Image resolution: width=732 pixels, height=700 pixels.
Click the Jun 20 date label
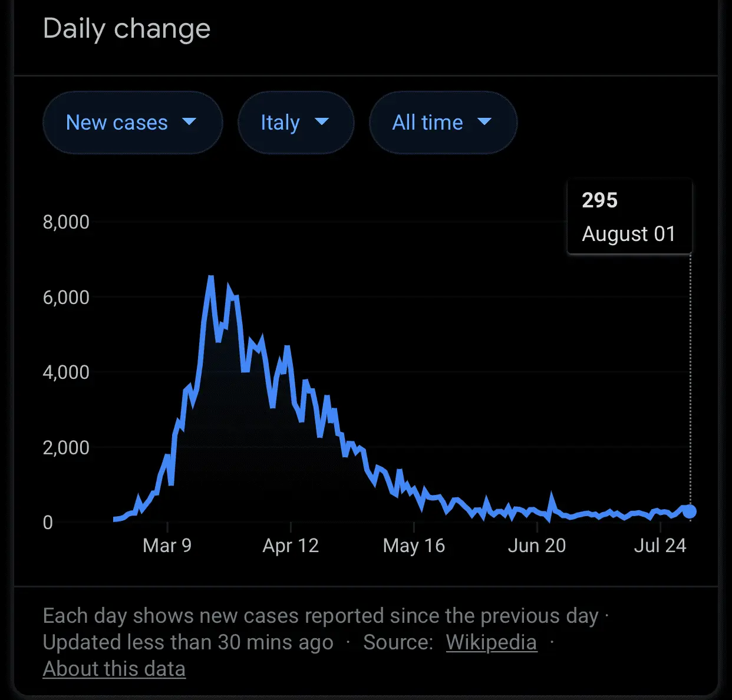pyautogui.click(x=537, y=546)
